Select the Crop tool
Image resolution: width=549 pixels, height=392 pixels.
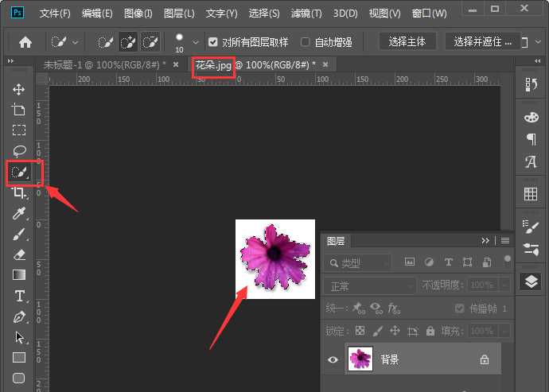[x=18, y=192]
